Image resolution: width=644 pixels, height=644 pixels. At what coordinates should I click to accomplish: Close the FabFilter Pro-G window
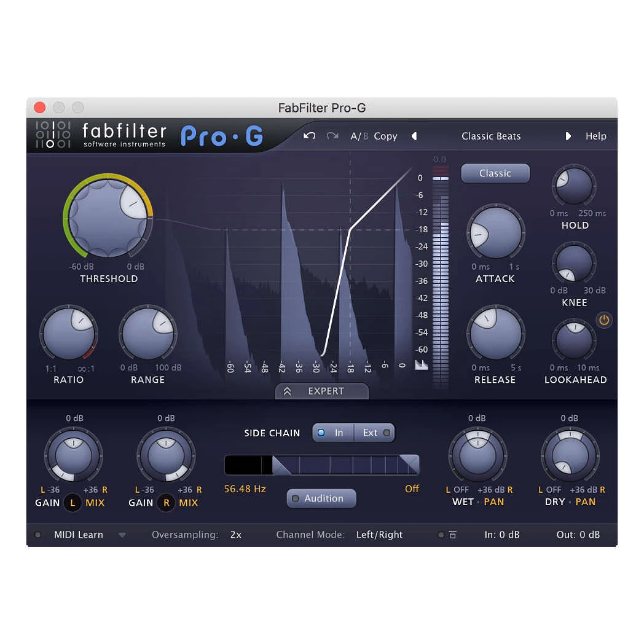click(x=40, y=108)
